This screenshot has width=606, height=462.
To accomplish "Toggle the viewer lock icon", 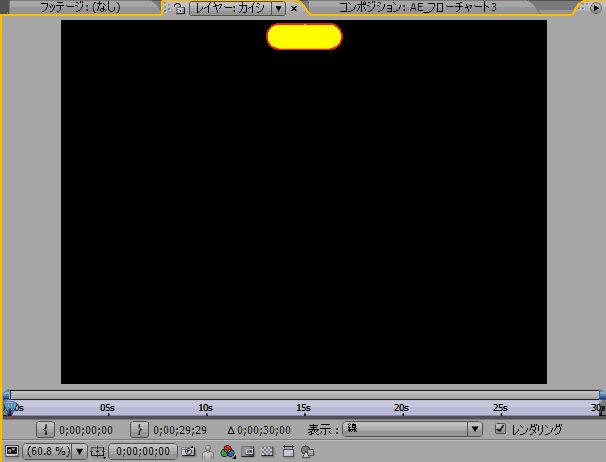I will 179,8.
